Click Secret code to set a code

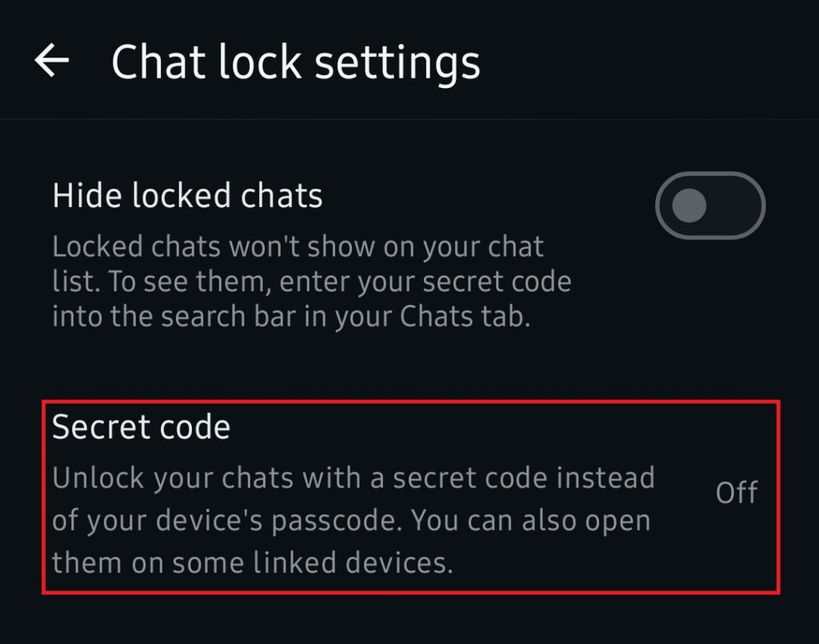(141, 427)
